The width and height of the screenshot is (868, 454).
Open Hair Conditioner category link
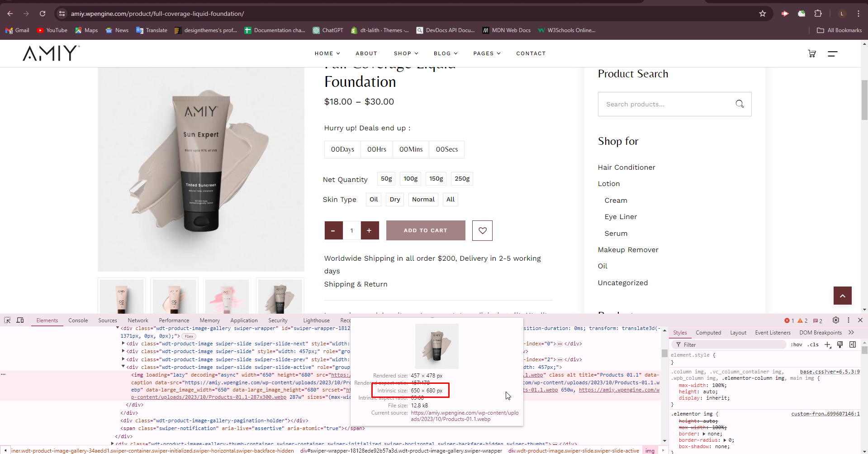pos(626,167)
